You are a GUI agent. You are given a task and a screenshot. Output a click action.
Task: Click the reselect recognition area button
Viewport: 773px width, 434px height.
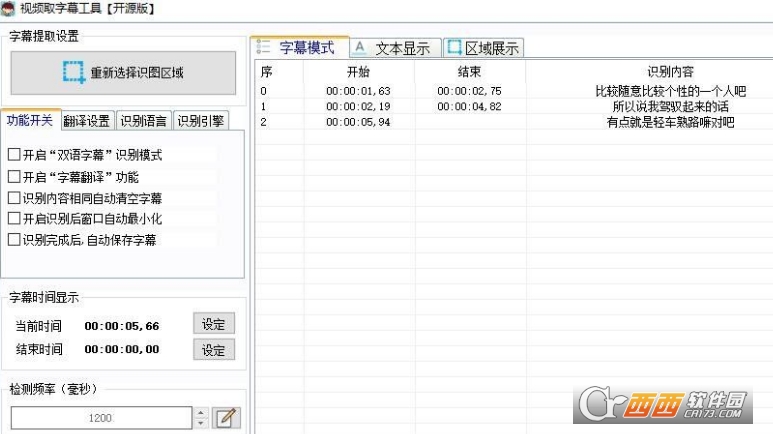(123, 73)
